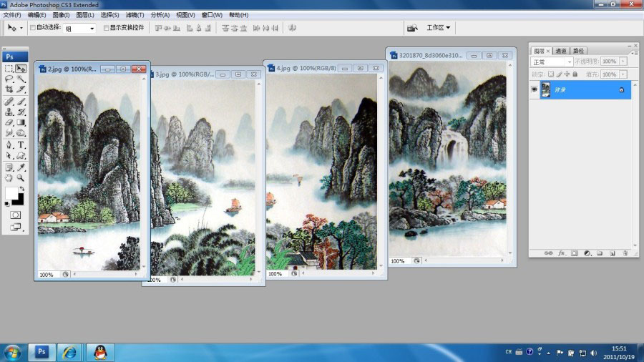Activate the 2.jpg document title bar

[92, 69]
